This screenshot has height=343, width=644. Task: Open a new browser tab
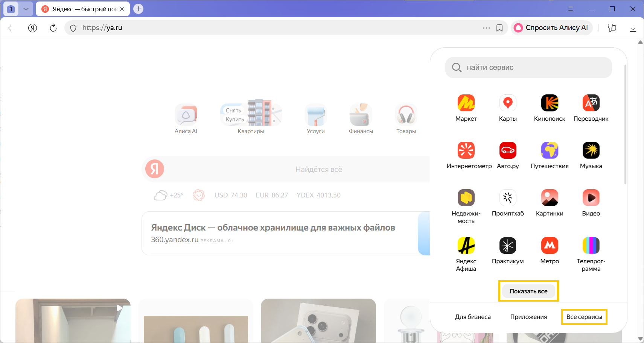point(139,9)
